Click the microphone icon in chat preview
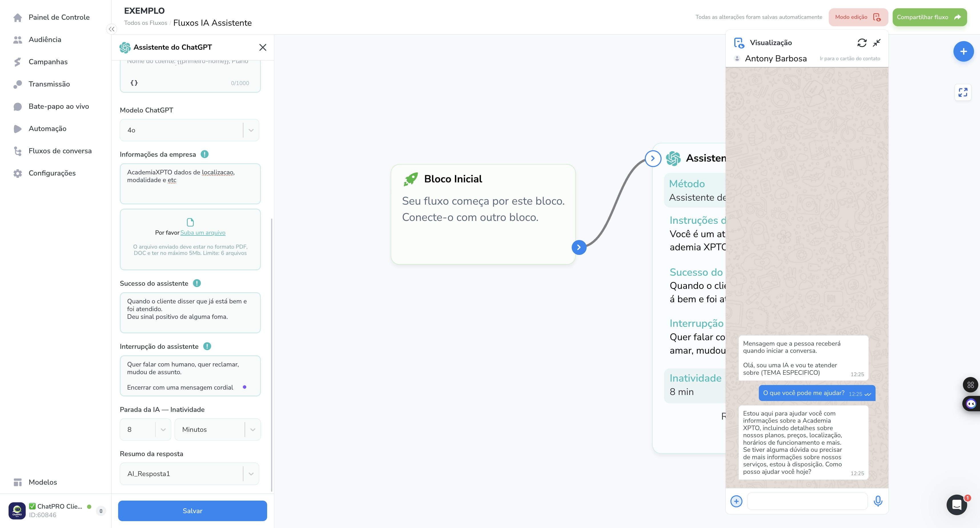Screen dimensions: 980x528 click(x=878, y=501)
